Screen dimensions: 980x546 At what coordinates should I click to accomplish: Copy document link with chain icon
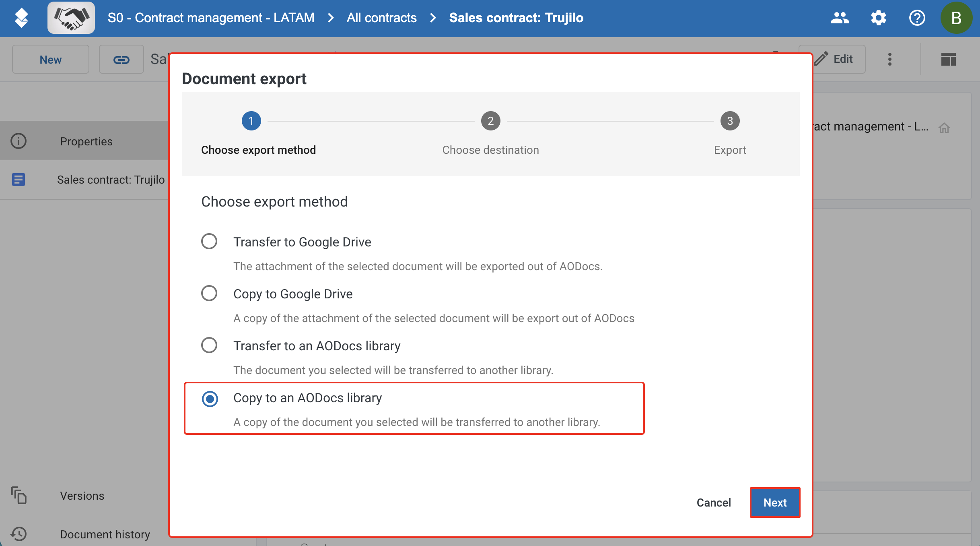pyautogui.click(x=121, y=60)
